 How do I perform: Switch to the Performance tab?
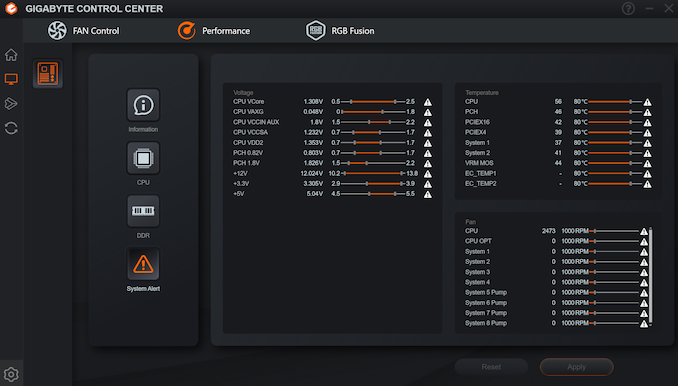[x=214, y=31]
